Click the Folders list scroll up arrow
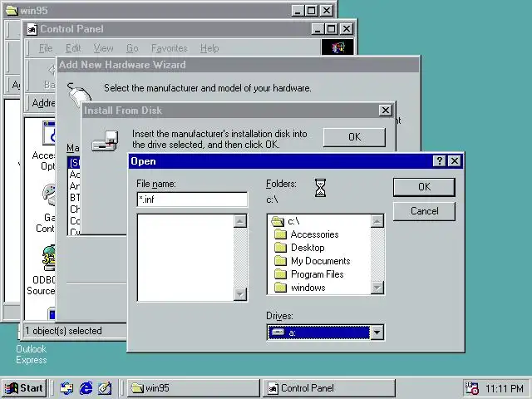This screenshot has width=532, height=399. 377,221
